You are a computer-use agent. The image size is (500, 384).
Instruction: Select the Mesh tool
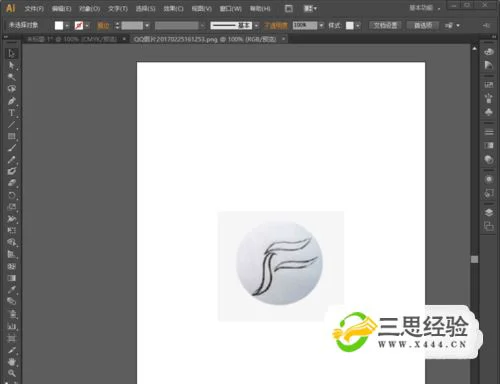coord(12,266)
